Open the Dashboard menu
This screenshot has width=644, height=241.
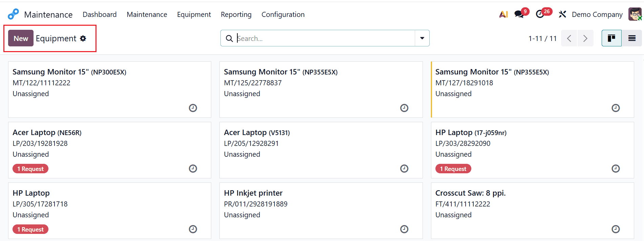[x=100, y=15]
